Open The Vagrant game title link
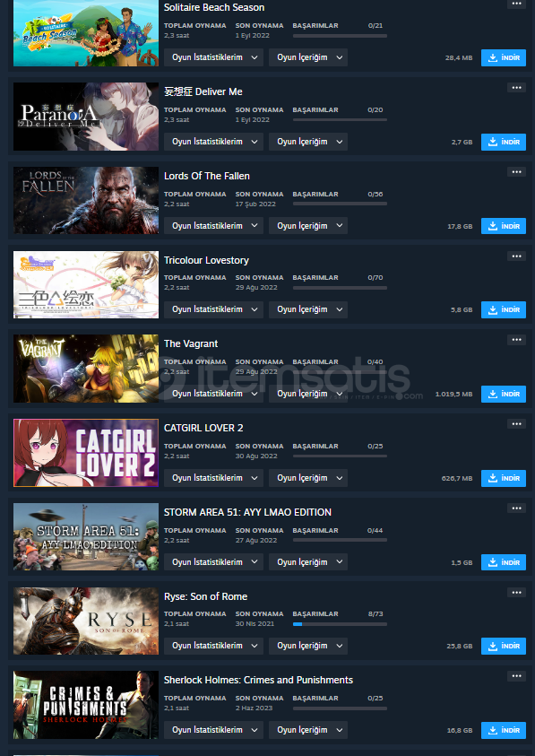535x756 pixels. (191, 343)
